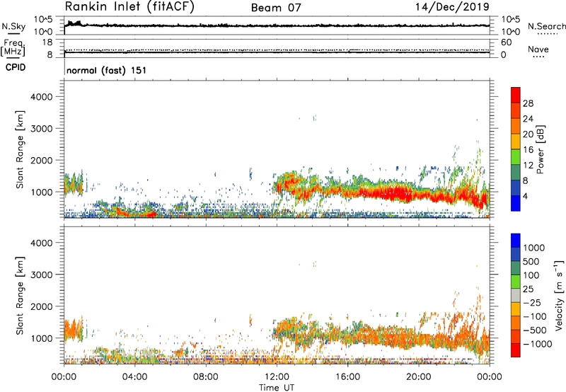Click the '16:00' time axis label
This screenshot has width=566, height=392.
click(347, 377)
